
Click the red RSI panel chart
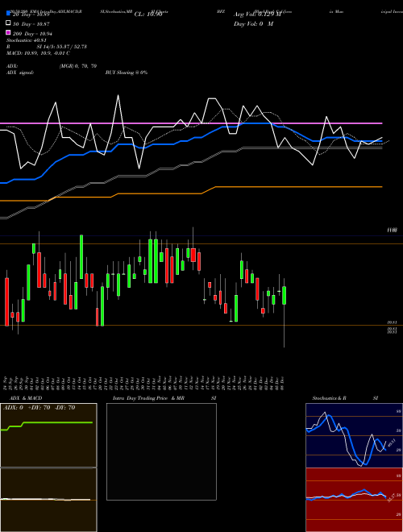[354, 500]
